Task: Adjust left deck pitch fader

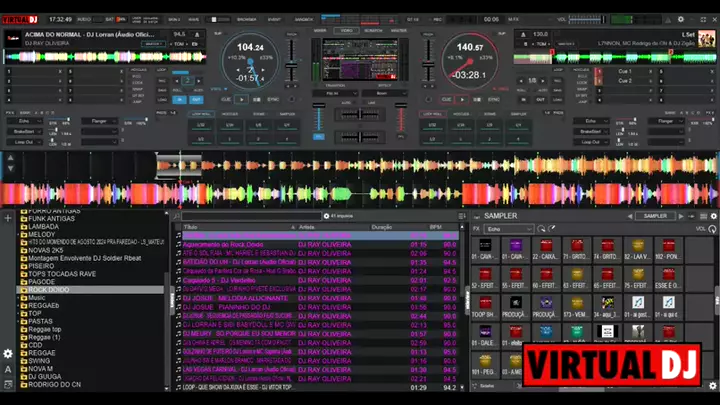Action: [x=291, y=65]
